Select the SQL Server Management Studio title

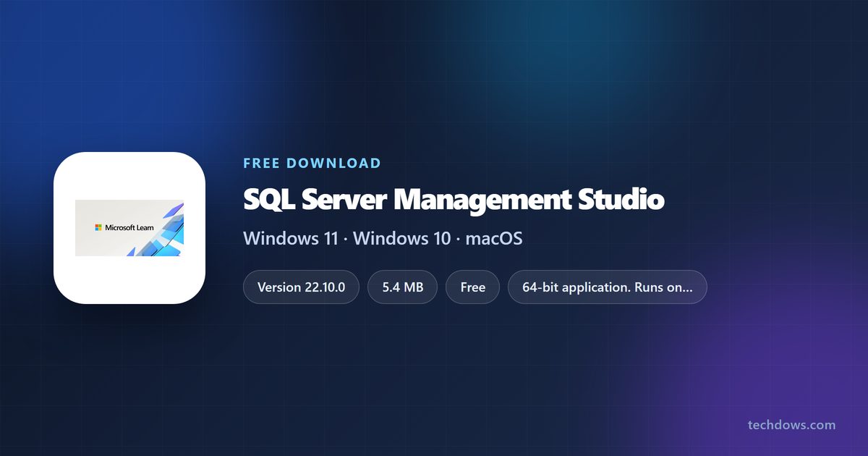pos(454,199)
